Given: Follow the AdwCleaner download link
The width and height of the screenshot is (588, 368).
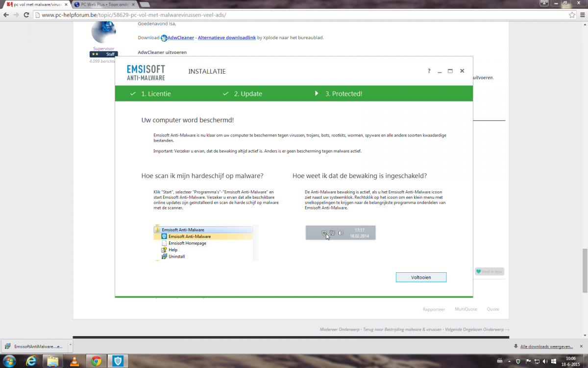Looking at the screenshot, I should click(x=181, y=38).
